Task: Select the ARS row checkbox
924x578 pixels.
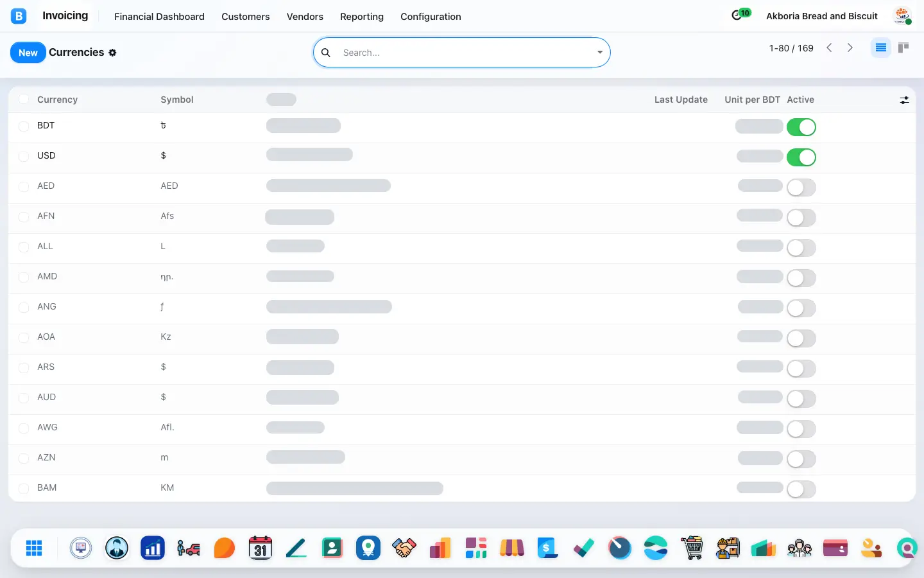Action: point(24,367)
